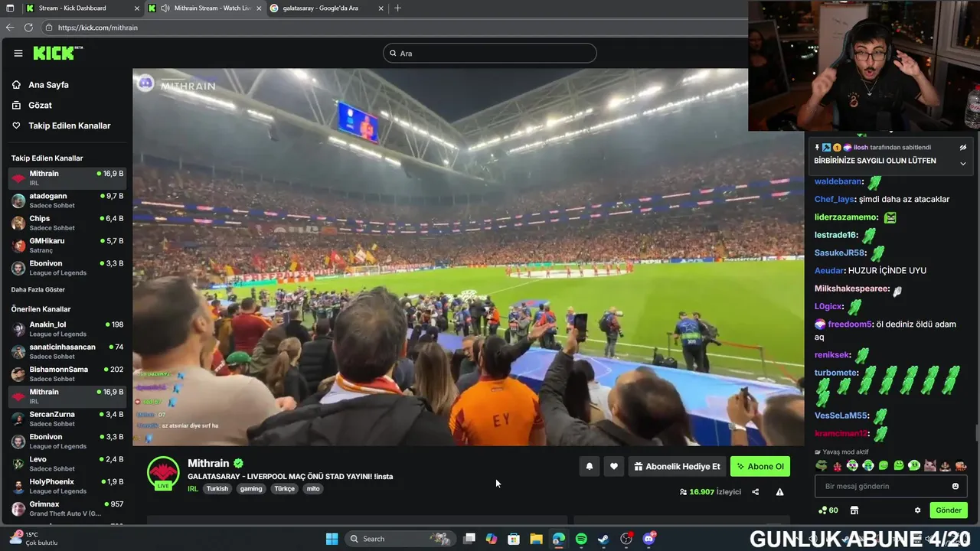Pick the first Pepe quick emote
Screen dimensions: 980x551
tap(821, 465)
